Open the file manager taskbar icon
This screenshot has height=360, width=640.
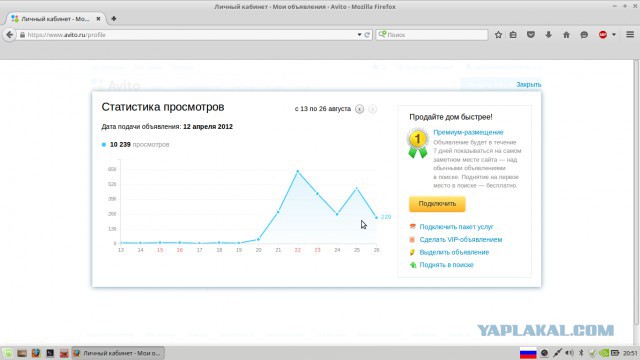[x=22, y=353]
